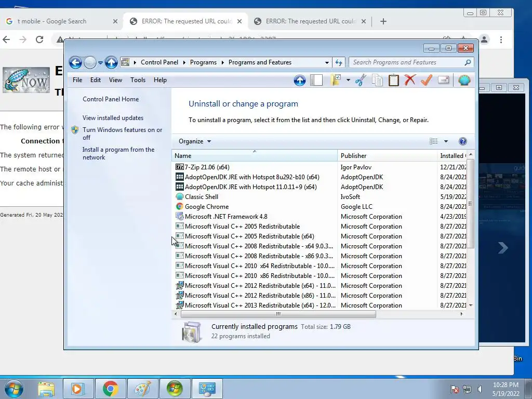Click the Back arrow in Control Panel
532x399 pixels.
pos(75,62)
